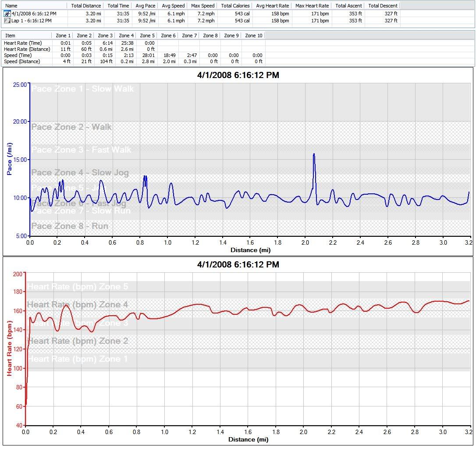
Task: Select the Speed (Distance) row
Action: click(x=21, y=61)
